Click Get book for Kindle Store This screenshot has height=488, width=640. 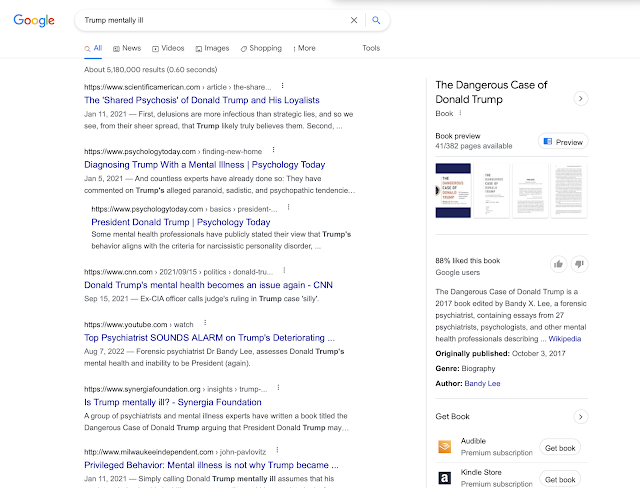point(560,479)
